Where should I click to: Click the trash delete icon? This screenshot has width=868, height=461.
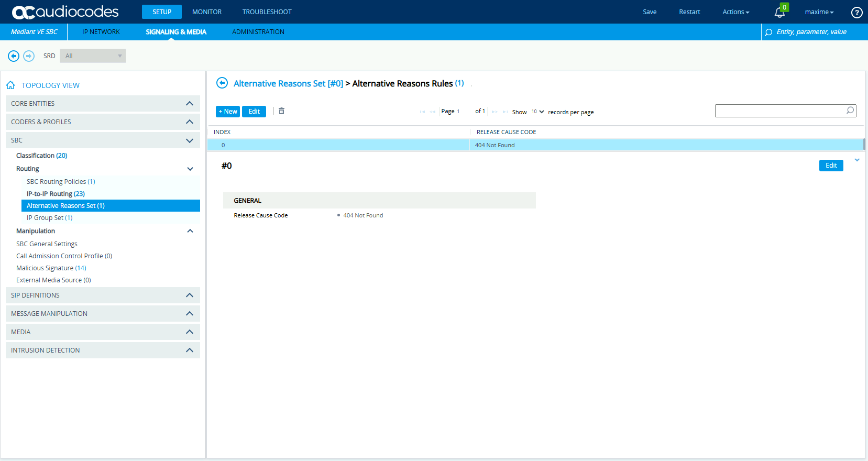pos(281,111)
